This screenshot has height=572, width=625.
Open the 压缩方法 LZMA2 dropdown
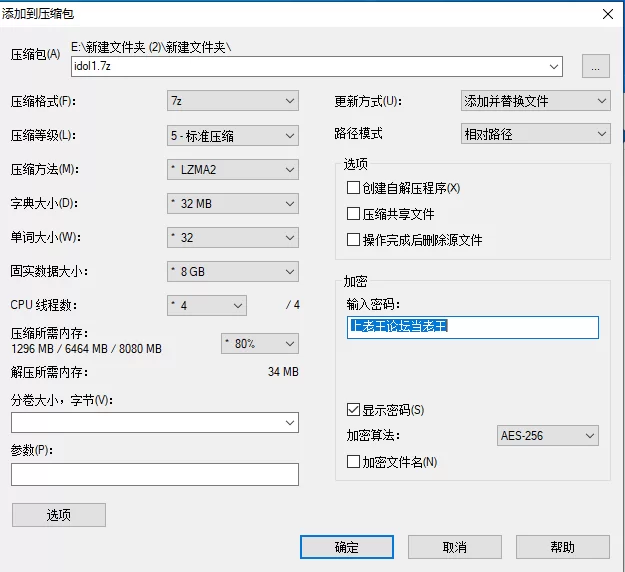point(232,169)
